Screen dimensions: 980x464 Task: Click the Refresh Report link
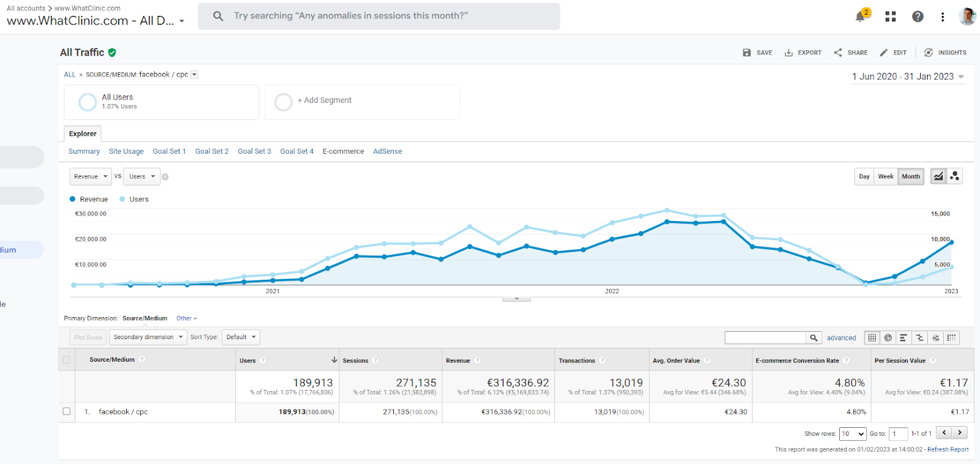(948, 449)
